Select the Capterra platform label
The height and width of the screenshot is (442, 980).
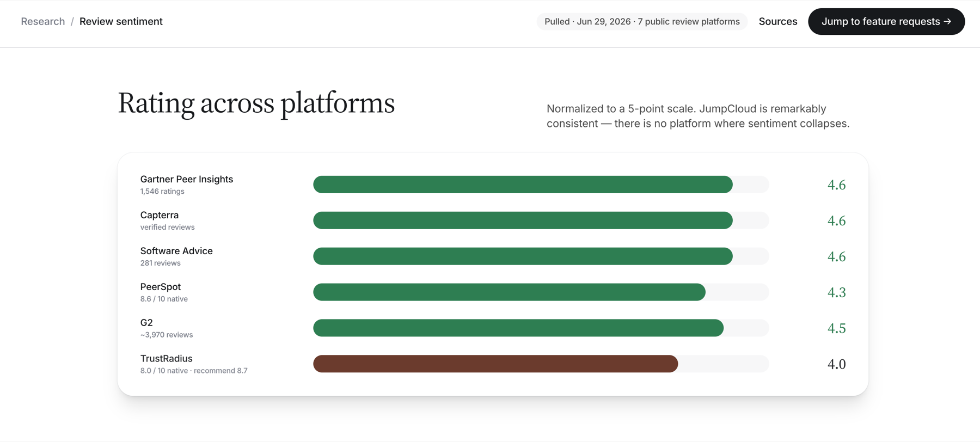pos(159,215)
